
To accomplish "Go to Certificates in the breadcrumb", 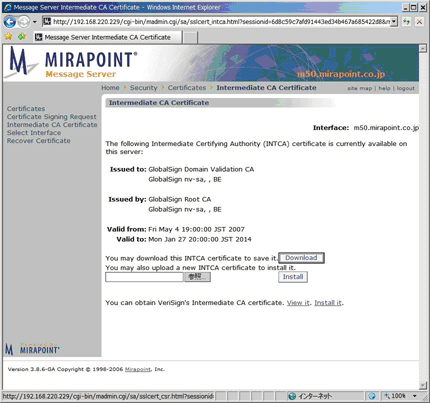I will click(x=187, y=88).
